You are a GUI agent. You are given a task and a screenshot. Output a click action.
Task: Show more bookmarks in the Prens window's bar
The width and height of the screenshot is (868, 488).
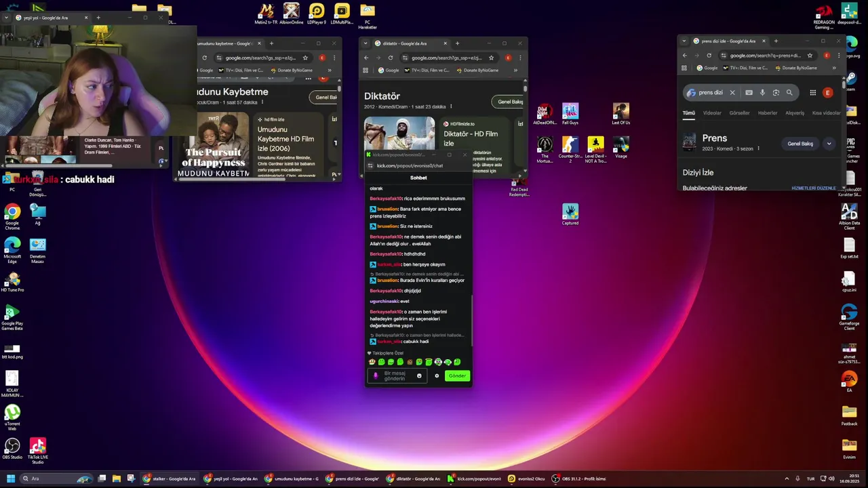click(834, 68)
